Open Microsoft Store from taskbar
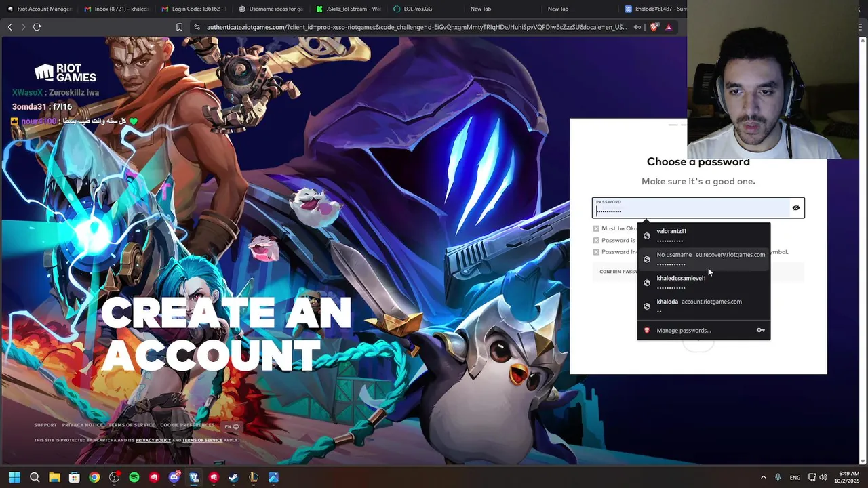 [x=75, y=477]
